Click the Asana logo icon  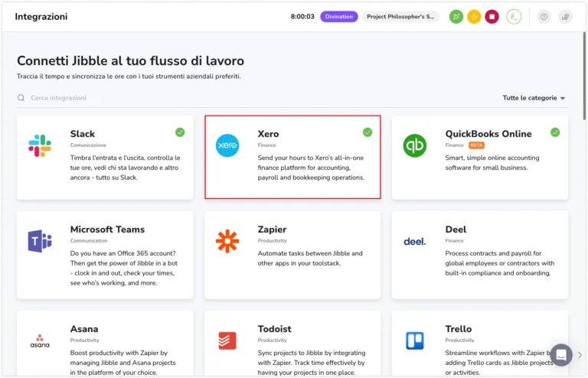point(40,341)
